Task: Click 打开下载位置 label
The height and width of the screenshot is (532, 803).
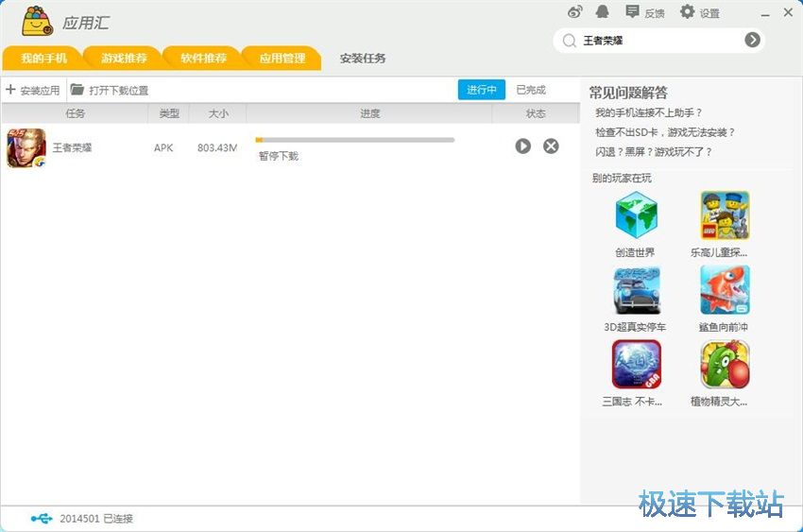Action: tap(118, 91)
